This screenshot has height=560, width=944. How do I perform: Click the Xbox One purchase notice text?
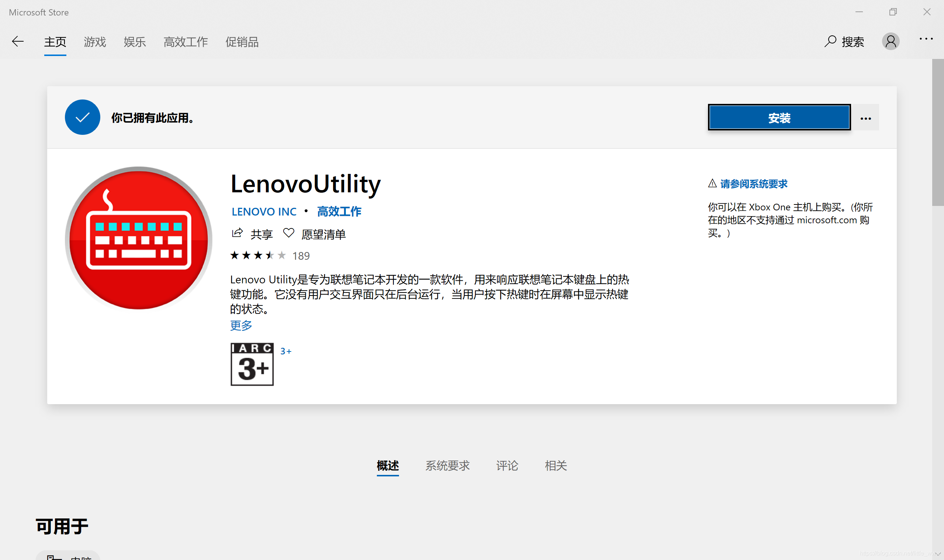790,220
